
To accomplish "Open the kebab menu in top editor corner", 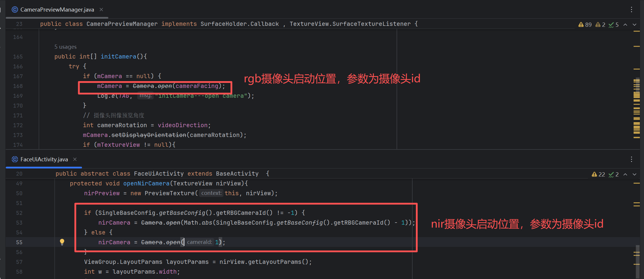I will (x=632, y=10).
